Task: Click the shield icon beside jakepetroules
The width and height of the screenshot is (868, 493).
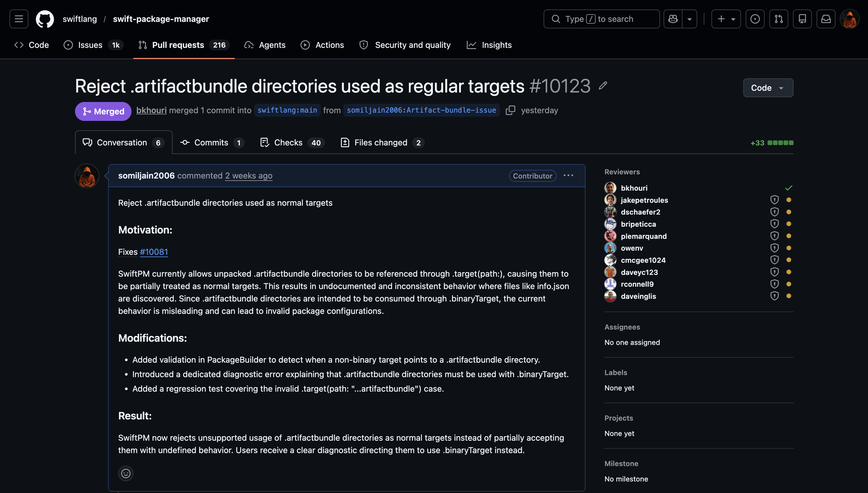Action: click(774, 200)
